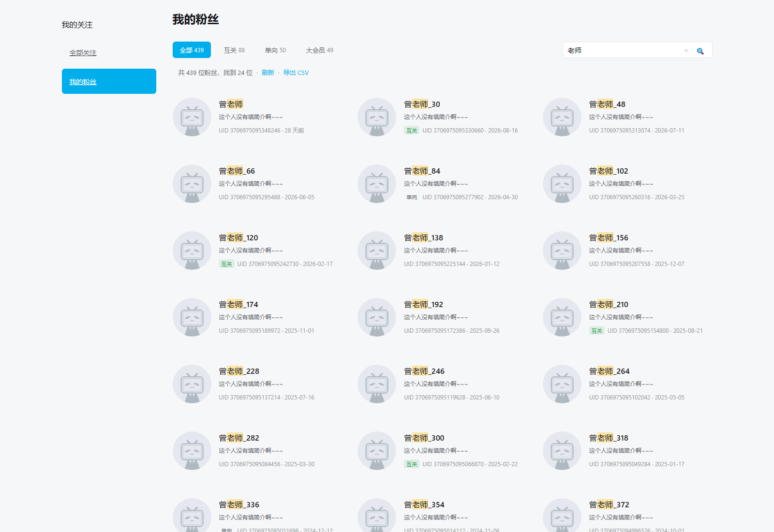Click the 刷新 link
This screenshot has height=532, width=774.
[268, 73]
